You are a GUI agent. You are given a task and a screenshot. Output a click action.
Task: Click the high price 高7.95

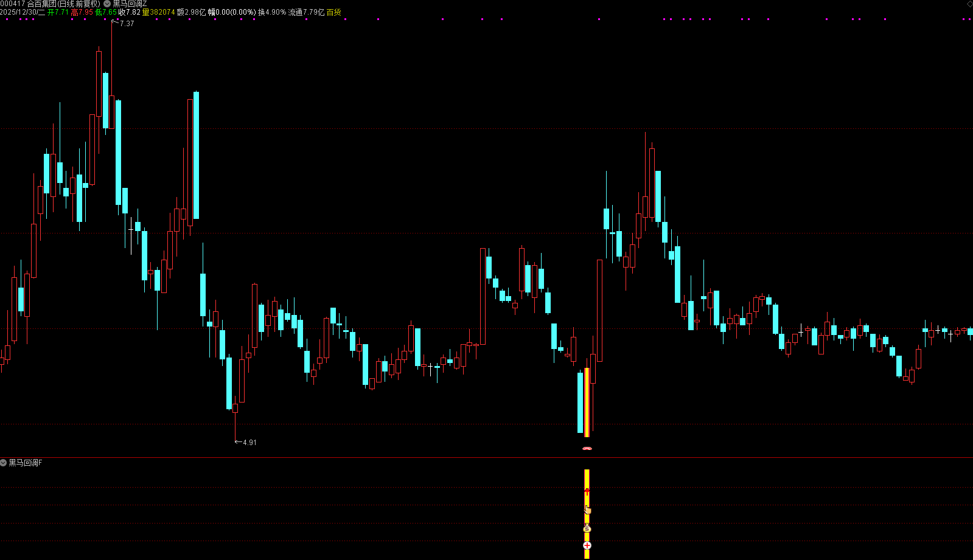(82, 12)
